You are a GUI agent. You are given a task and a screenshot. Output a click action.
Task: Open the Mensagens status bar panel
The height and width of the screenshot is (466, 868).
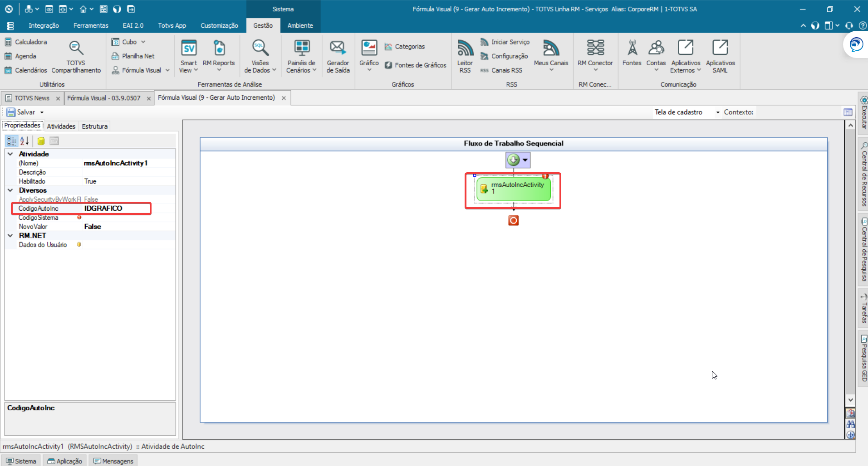coord(113,461)
